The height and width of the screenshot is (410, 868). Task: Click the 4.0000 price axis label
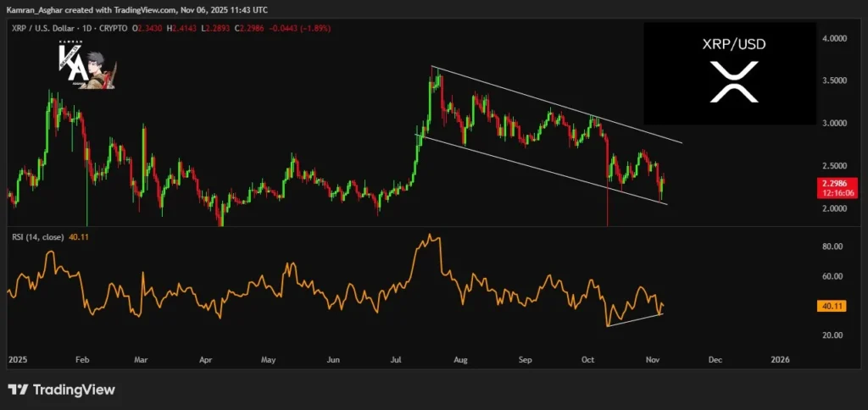(833, 39)
